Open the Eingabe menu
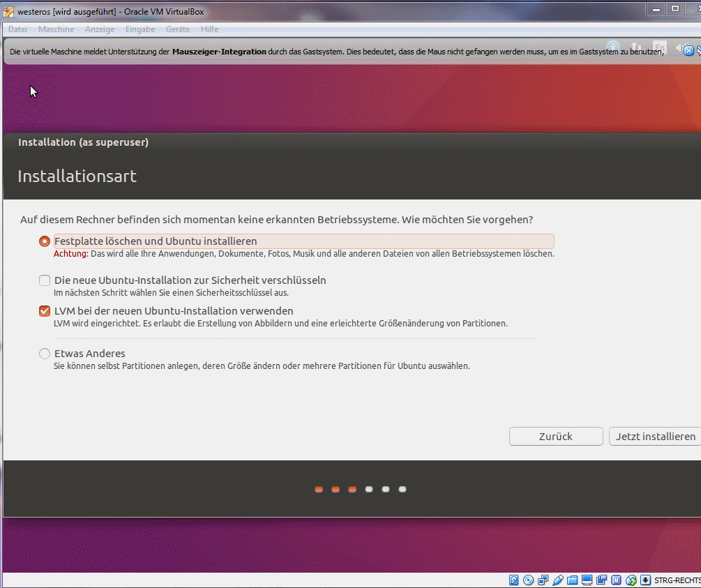The image size is (701, 588). click(140, 29)
